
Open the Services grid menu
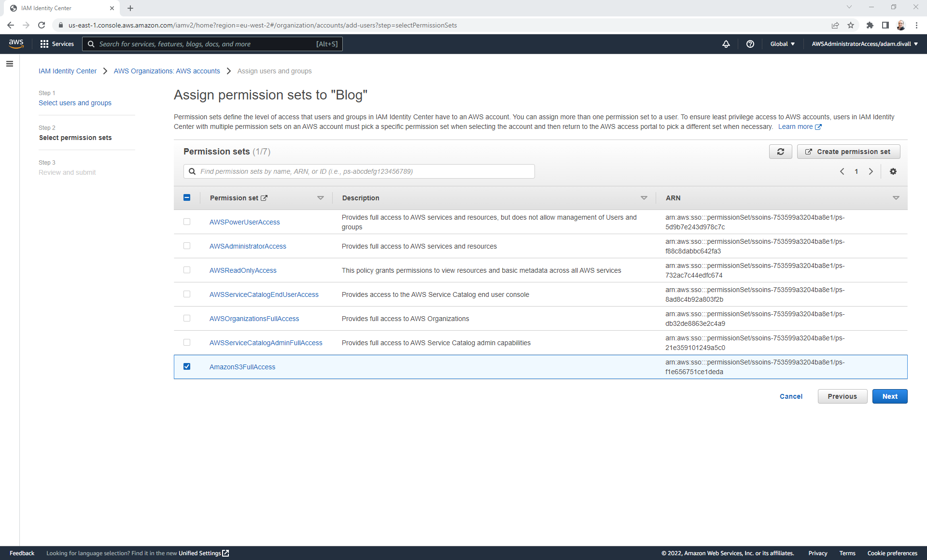click(57, 44)
